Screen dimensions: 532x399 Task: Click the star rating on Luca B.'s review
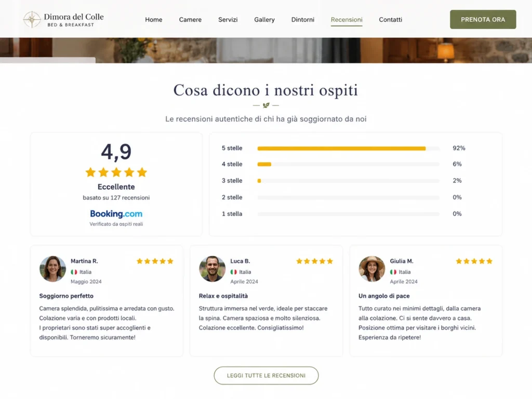(314, 261)
